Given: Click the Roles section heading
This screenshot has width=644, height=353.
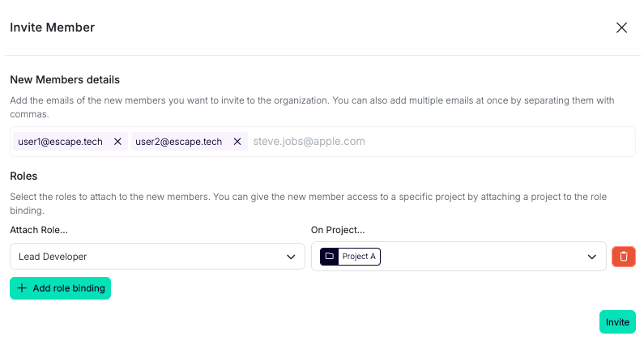Looking at the screenshot, I should 23,176.
